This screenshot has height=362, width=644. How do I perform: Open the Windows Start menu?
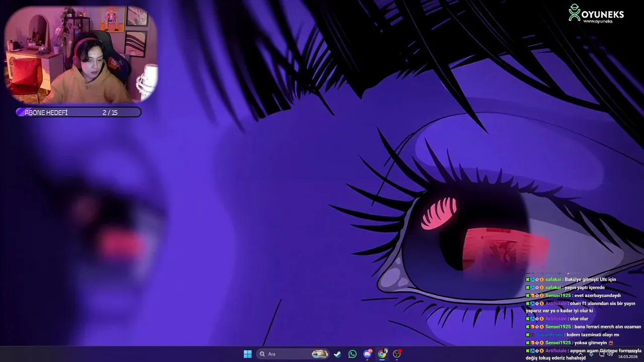248,354
